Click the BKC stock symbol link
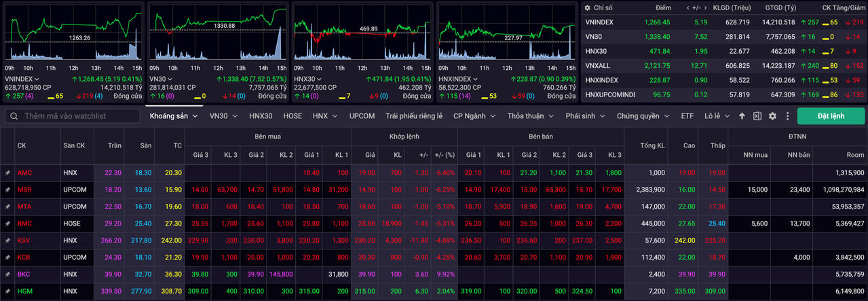Viewport: 868px width, 301px height. click(24, 274)
